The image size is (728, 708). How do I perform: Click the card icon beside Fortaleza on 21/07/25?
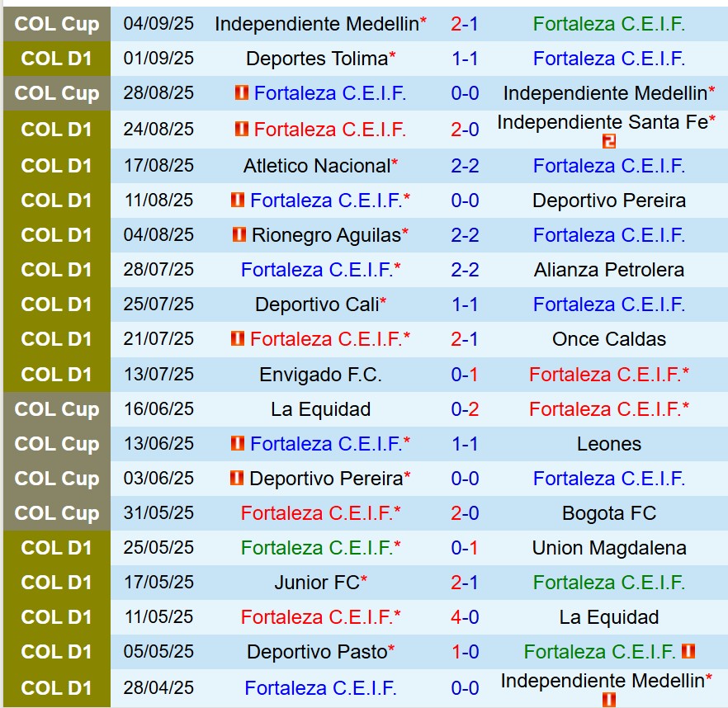pyautogui.click(x=238, y=339)
